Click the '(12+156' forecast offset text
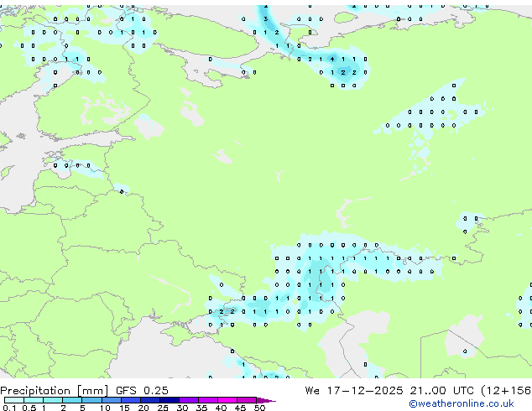Image resolution: width=532 pixels, height=411 pixels. (x=506, y=391)
